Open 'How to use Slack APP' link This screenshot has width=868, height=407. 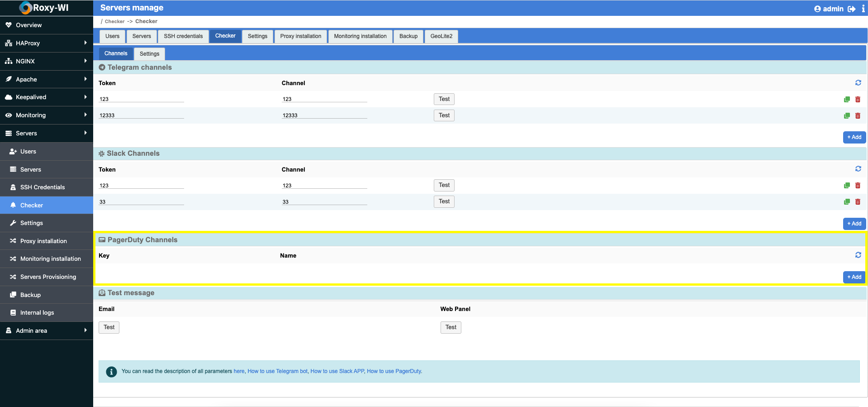tap(337, 371)
